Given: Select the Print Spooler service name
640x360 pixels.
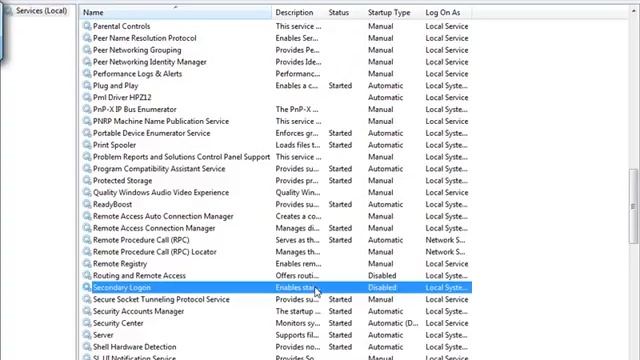Looking at the screenshot, I should pyautogui.click(x=114, y=145).
